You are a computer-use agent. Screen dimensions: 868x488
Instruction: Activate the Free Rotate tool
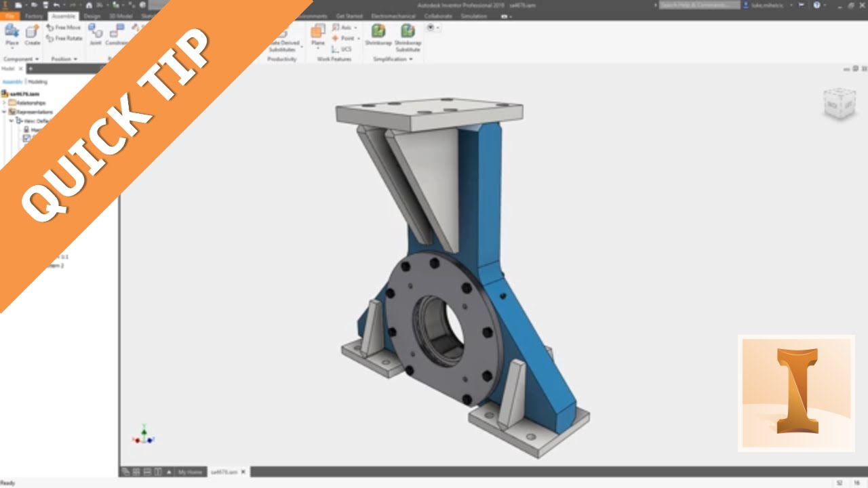tap(64, 39)
